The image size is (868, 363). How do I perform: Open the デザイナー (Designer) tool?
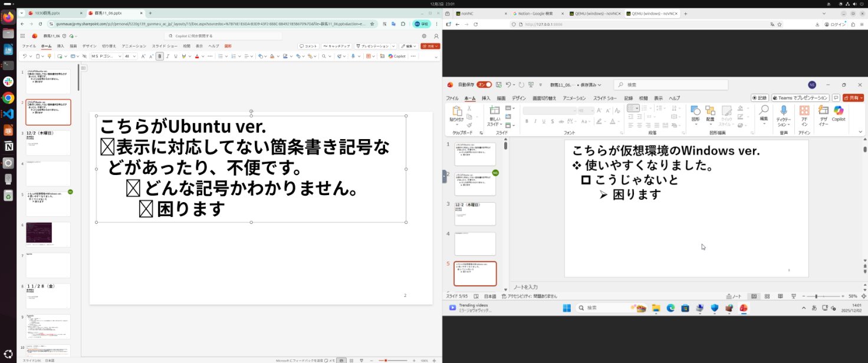(823, 111)
